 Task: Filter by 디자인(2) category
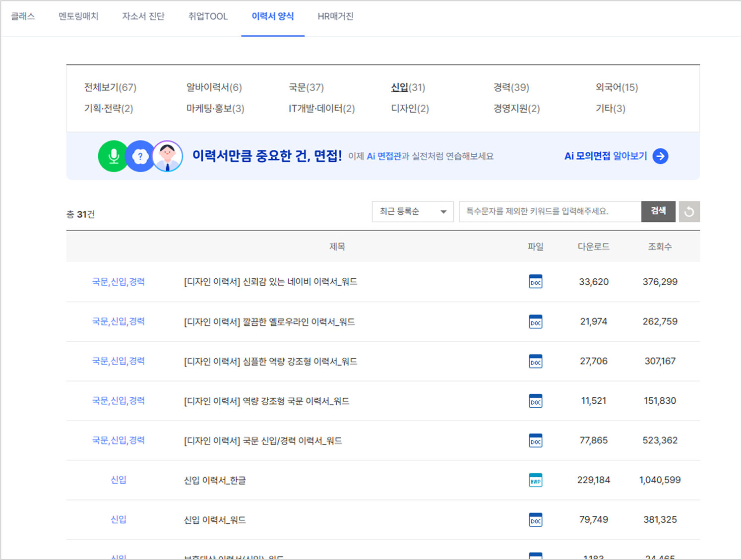(410, 109)
